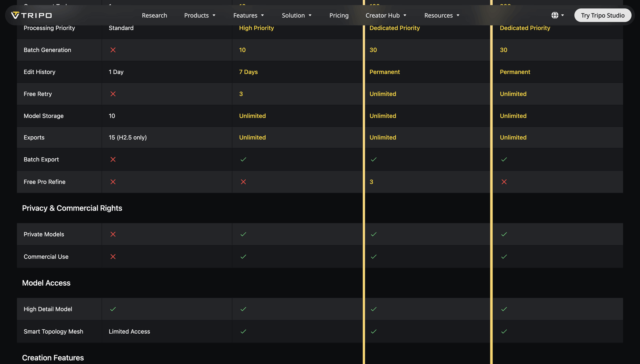Click Private Models checkmark in High Priority column
The width and height of the screenshot is (640, 364).
point(243,234)
